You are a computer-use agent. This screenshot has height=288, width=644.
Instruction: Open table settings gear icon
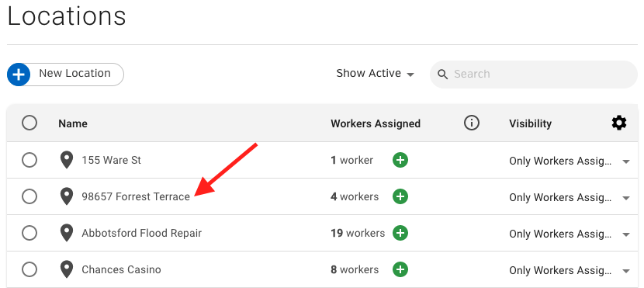point(619,123)
